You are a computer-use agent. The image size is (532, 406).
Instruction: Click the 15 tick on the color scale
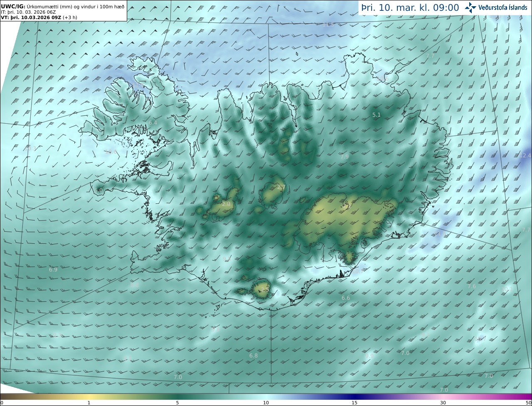355,403
